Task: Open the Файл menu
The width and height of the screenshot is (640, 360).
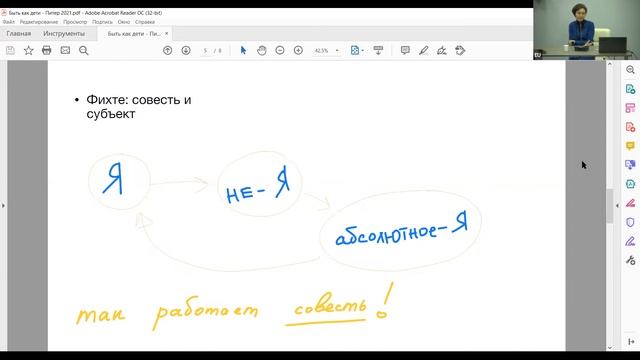Action: click(x=9, y=22)
